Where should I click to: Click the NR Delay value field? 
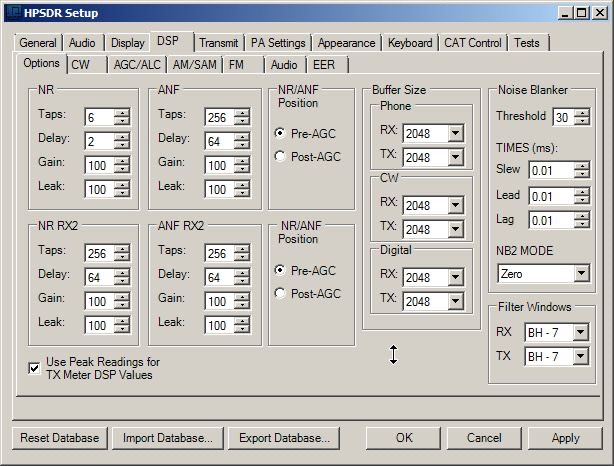click(100, 141)
